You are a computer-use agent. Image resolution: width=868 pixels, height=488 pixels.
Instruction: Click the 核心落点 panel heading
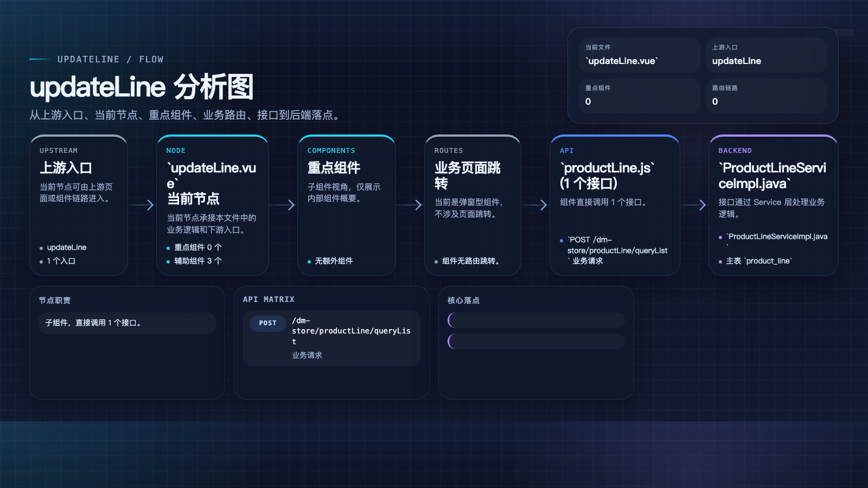463,300
